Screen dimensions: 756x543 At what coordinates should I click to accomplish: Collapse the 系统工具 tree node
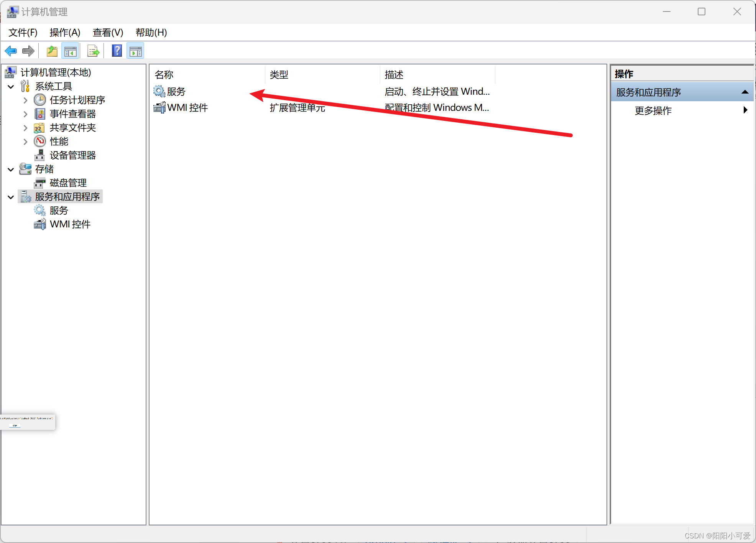coord(10,86)
